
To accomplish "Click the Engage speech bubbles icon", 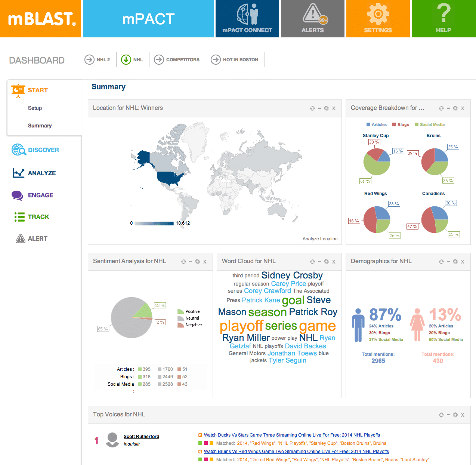I will pos(18,195).
